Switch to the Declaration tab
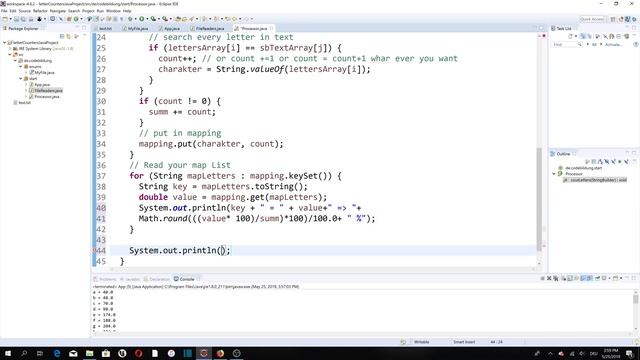 (x=157, y=279)
